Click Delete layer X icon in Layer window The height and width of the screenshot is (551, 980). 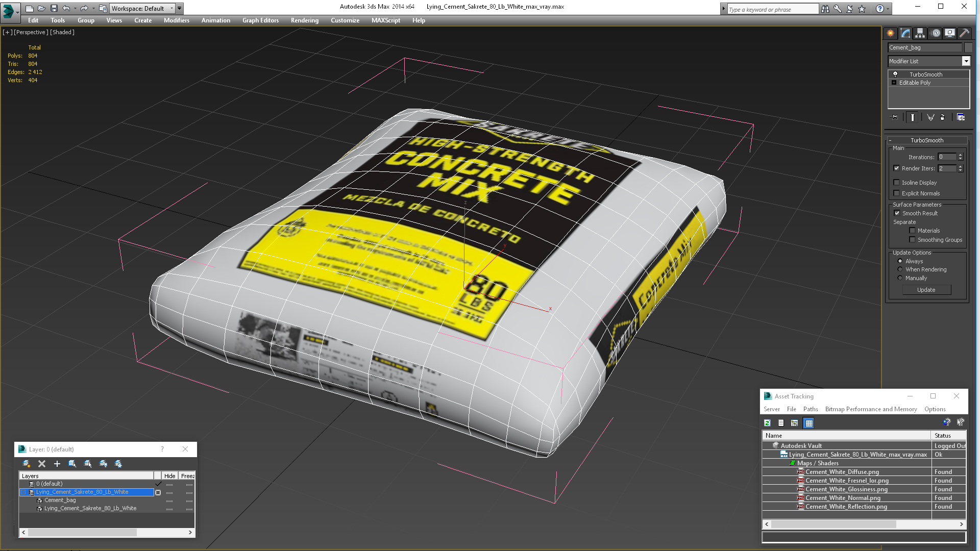[x=42, y=464]
